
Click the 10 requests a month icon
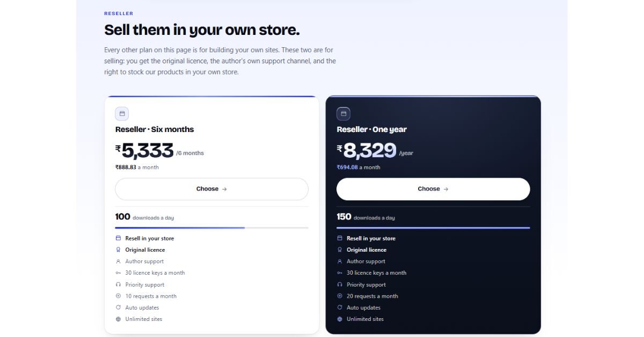tap(118, 296)
